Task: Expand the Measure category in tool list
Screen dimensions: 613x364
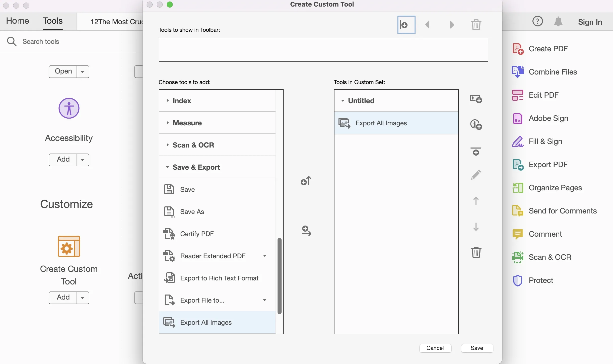Action: 167,123
